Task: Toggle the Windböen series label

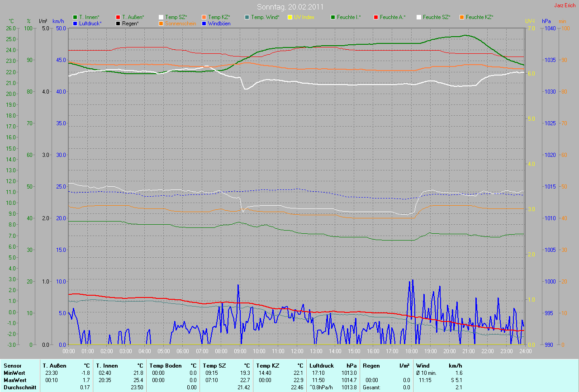Action: [x=219, y=23]
